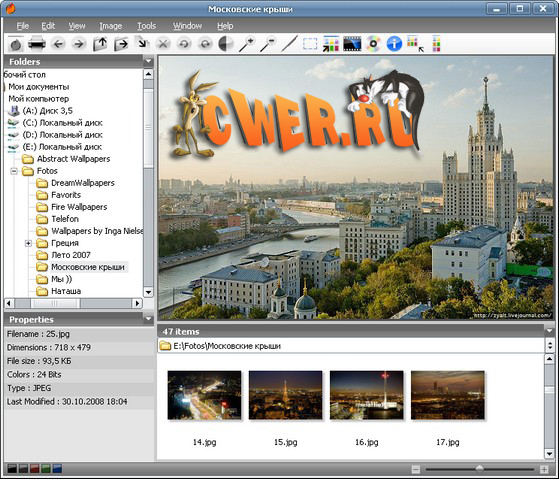Collapse the Fotos folder tree node
Image resolution: width=559 pixels, height=479 pixels.
tap(14, 171)
